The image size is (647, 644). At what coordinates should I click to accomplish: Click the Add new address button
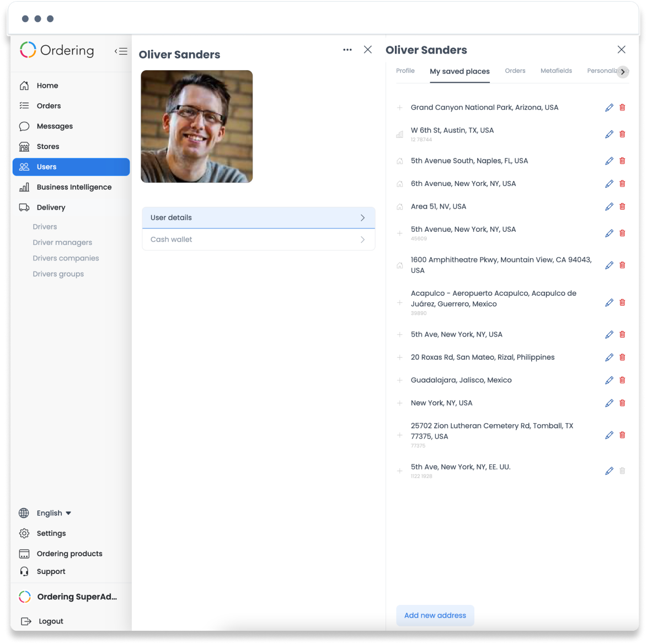(x=435, y=615)
